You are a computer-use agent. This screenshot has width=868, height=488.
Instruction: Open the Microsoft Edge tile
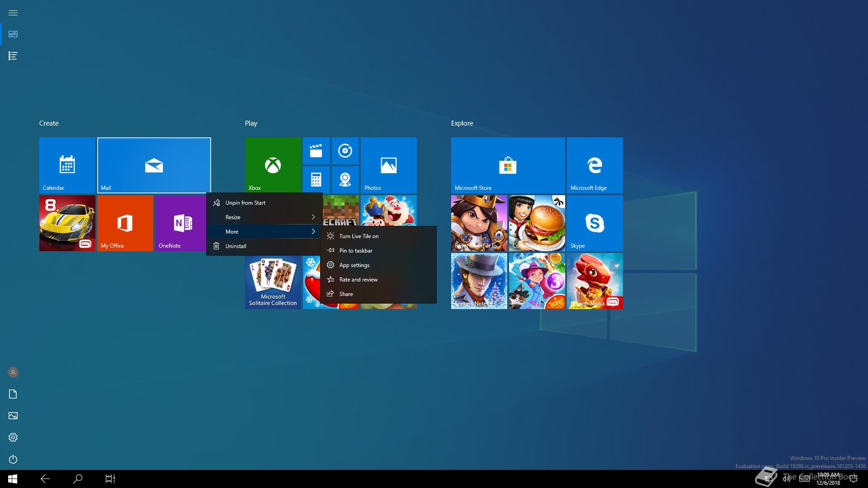pyautogui.click(x=594, y=165)
